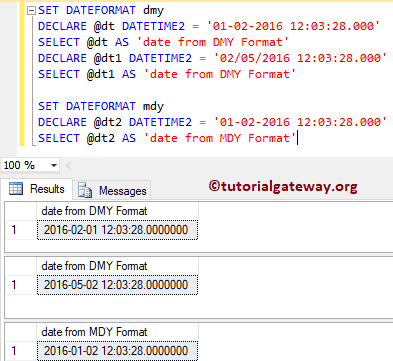The height and width of the screenshot is (361, 393).
Task: Click the horizontal scroll left arrow
Action: point(68,165)
